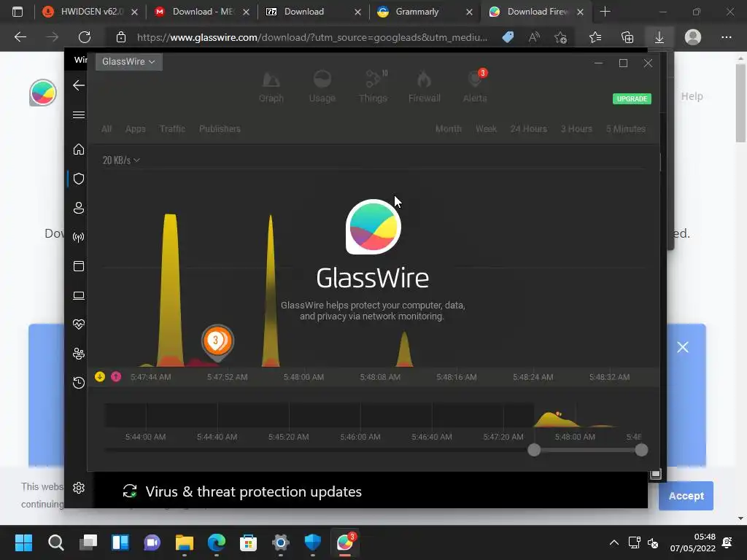This screenshot has width=747, height=560.
Task: Click the glasswire.com address bar
Action: tap(312, 37)
